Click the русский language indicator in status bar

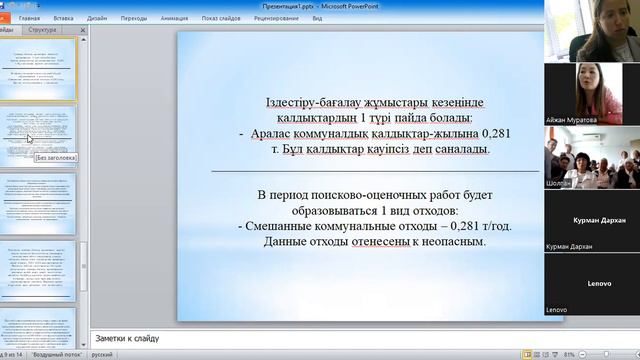pos(102,355)
